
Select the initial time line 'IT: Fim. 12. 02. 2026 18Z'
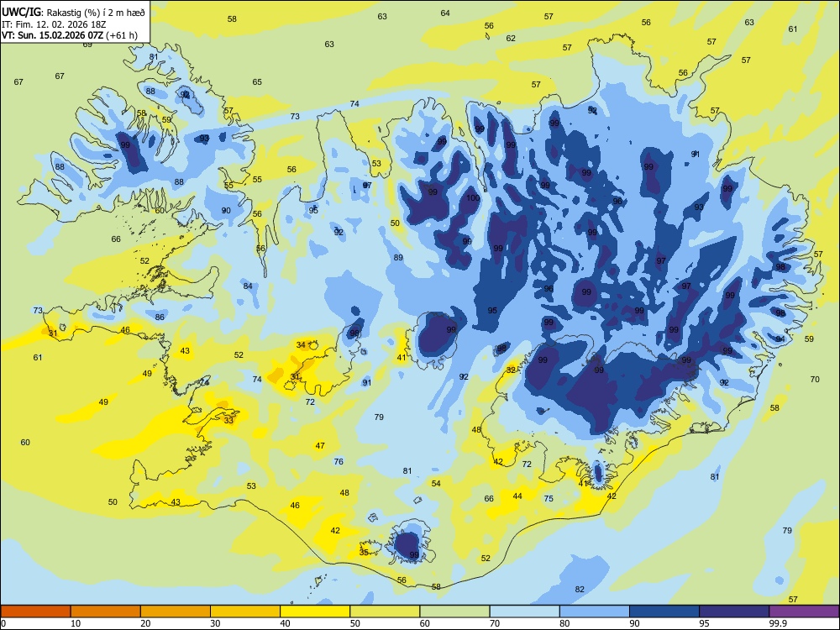pyautogui.click(x=53, y=24)
